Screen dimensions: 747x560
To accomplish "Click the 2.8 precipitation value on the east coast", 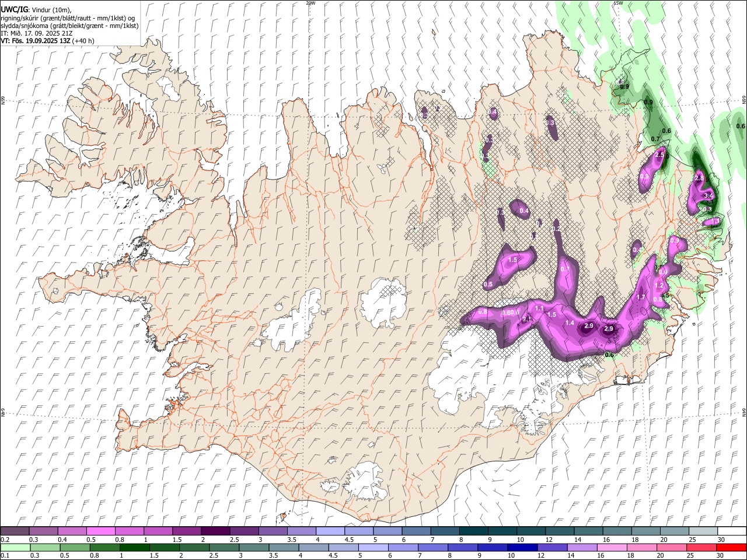I will pyautogui.click(x=699, y=178).
